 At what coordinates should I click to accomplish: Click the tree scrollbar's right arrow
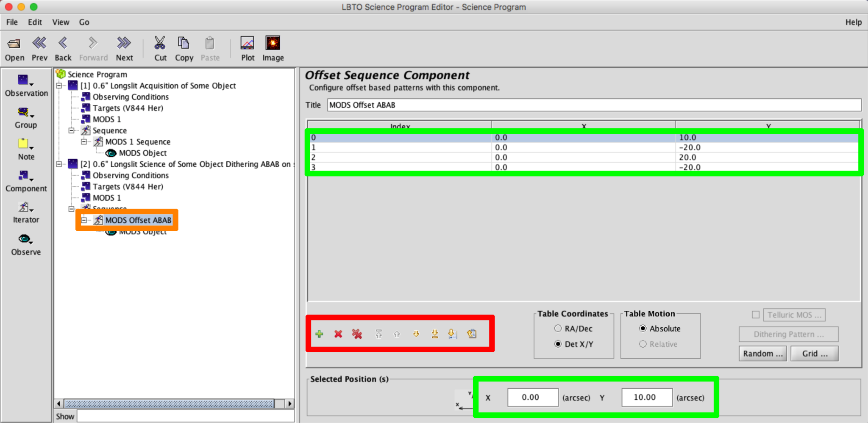click(x=290, y=404)
